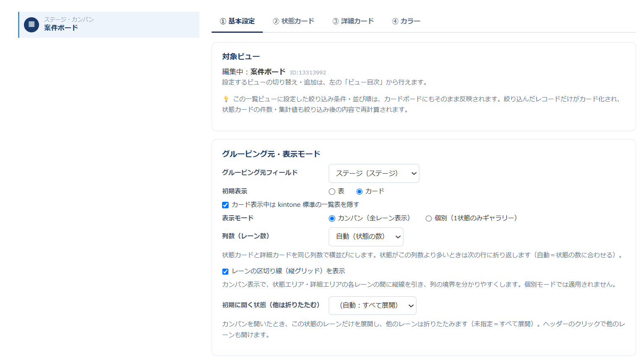Viewport: 644px width, 359px height.
Task: Select the 案件ボード view in the sidebar
Action: coord(109,24)
